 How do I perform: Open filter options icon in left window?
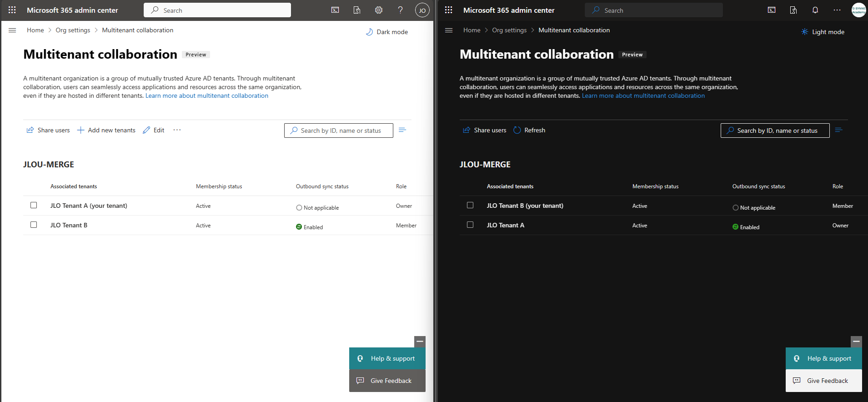pos(402,130)
